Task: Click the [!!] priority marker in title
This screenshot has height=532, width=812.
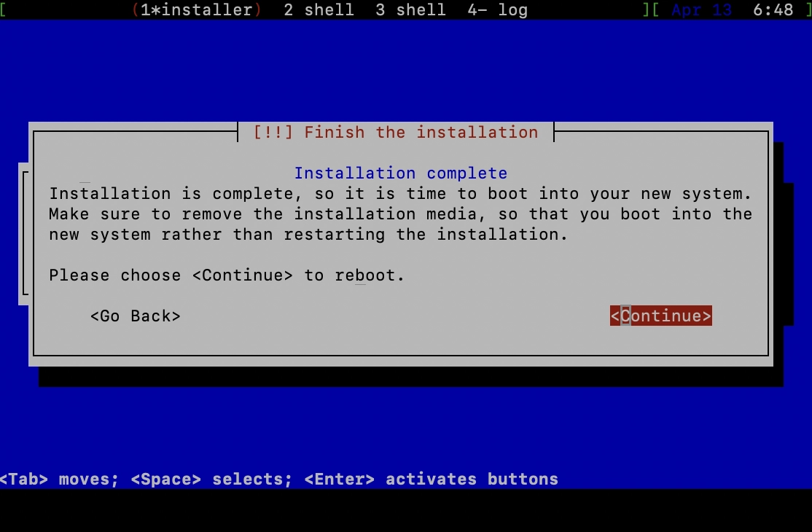Action: [x=273, y=132]
